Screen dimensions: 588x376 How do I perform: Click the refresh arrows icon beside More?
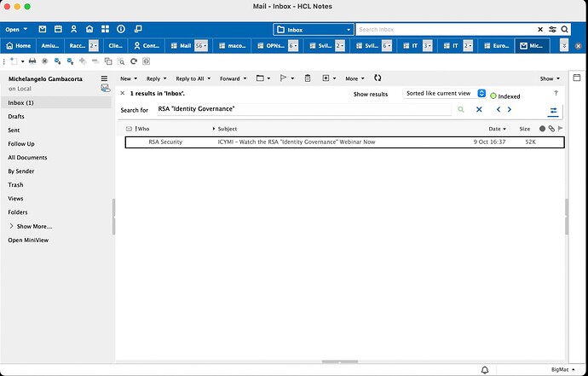378,78
